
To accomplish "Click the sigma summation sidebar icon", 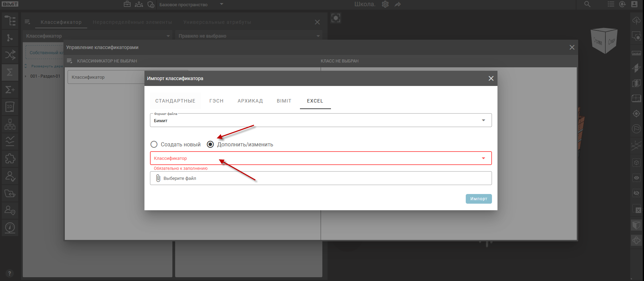I will pos(10,72).
